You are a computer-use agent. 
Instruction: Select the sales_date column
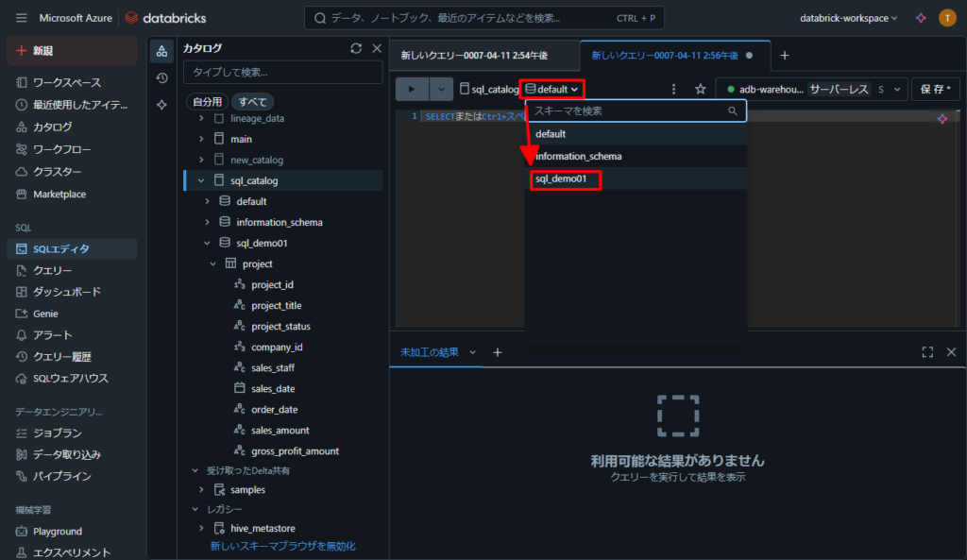pos(273,388)
